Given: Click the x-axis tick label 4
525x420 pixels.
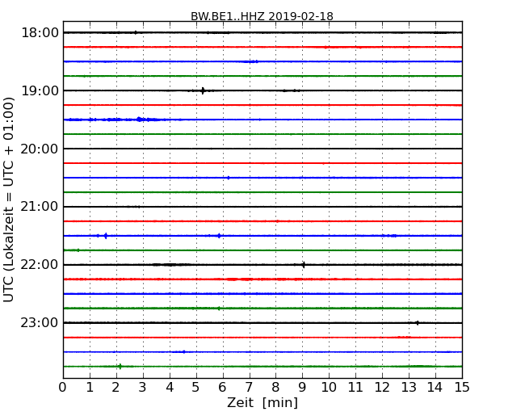Looking at the screenshot, I should (x=170, y=388).
